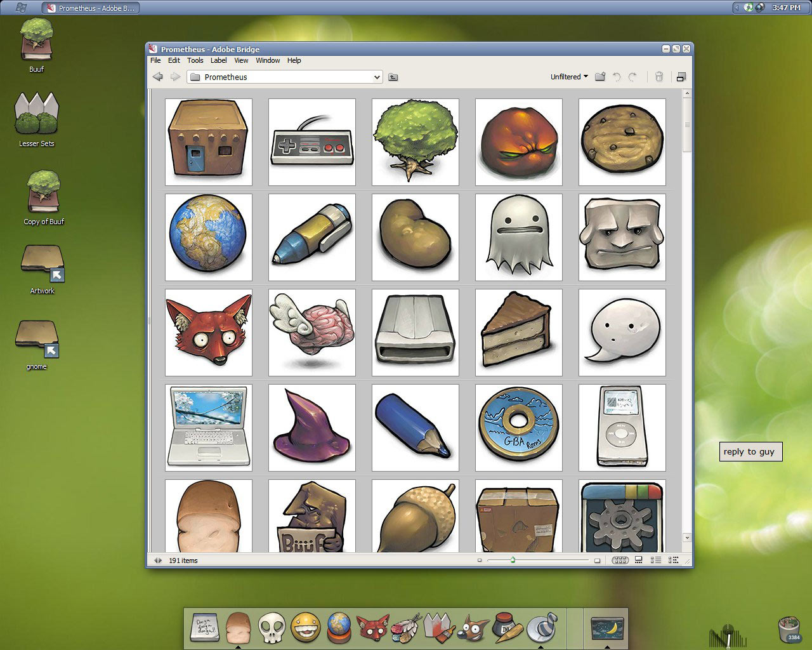The width and height of the screenshot is (812, 650).
Task: Adjust the thumbnail size slider handle
Action: pos(513,560)
